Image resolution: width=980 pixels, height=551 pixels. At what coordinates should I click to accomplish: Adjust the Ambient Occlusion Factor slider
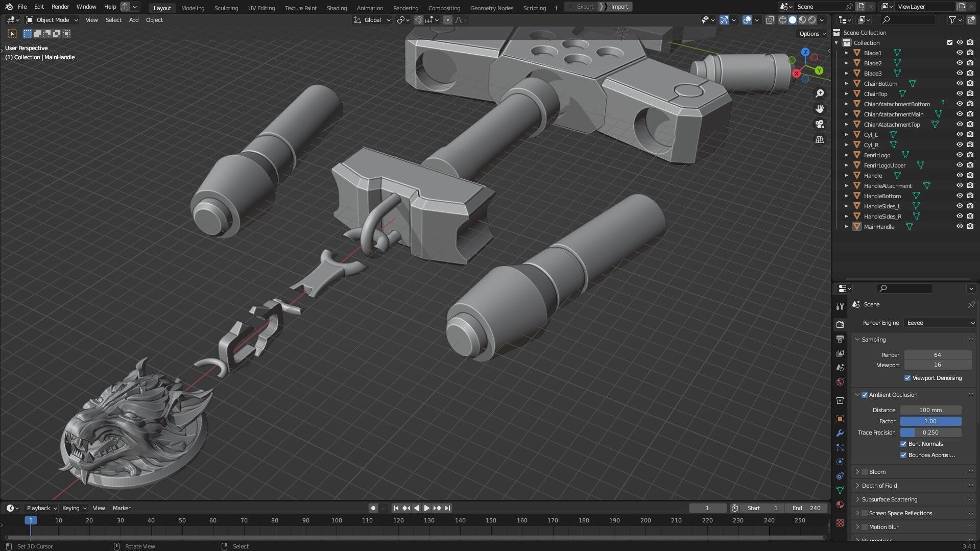tap(930, 421)
